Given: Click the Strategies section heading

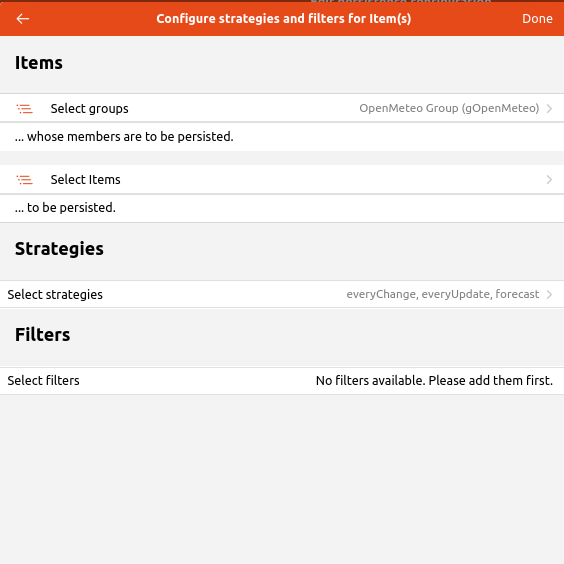Looking at the screenshot, I should 59,249.
